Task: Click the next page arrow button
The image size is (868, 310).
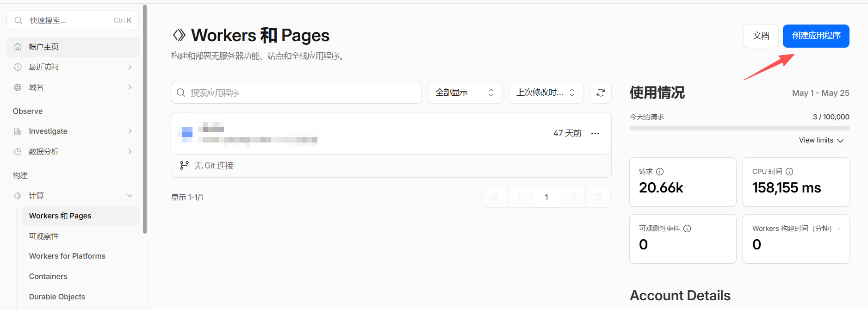Action: pos(573,198)
